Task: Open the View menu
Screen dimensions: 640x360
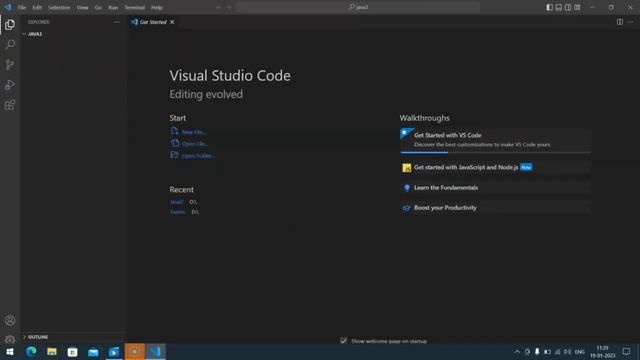Action: (x=82, y=7)
